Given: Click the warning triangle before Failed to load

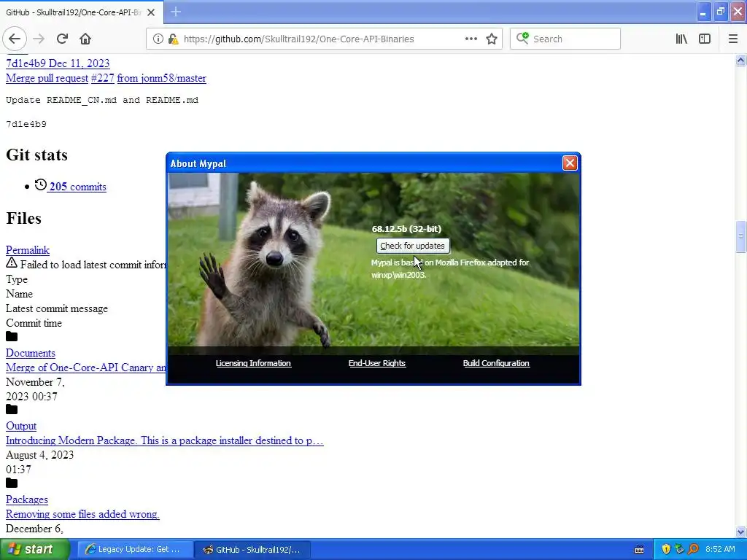Looking at the screenshot, I should pos(12,262).
